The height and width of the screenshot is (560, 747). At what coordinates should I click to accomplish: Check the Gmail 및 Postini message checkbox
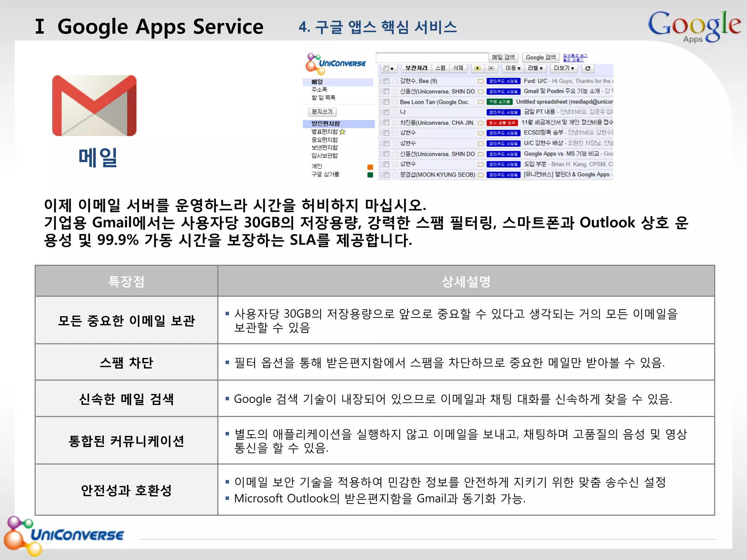click(x=387, y=91)
